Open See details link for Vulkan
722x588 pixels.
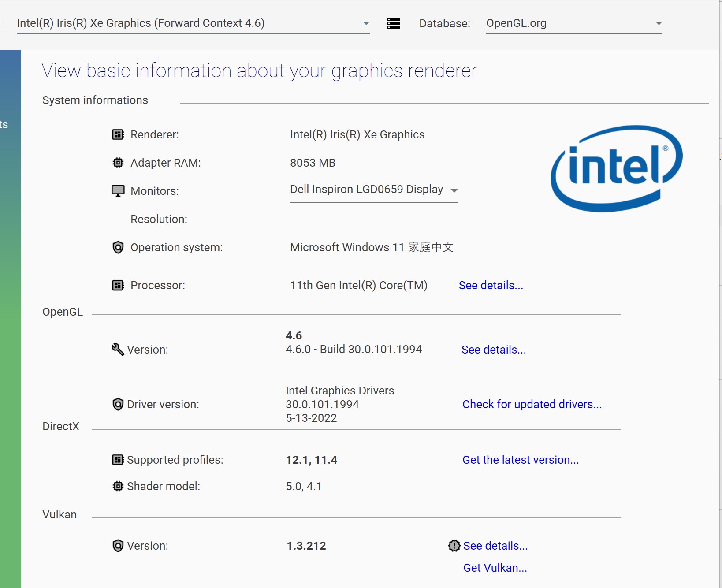[495, 546]
